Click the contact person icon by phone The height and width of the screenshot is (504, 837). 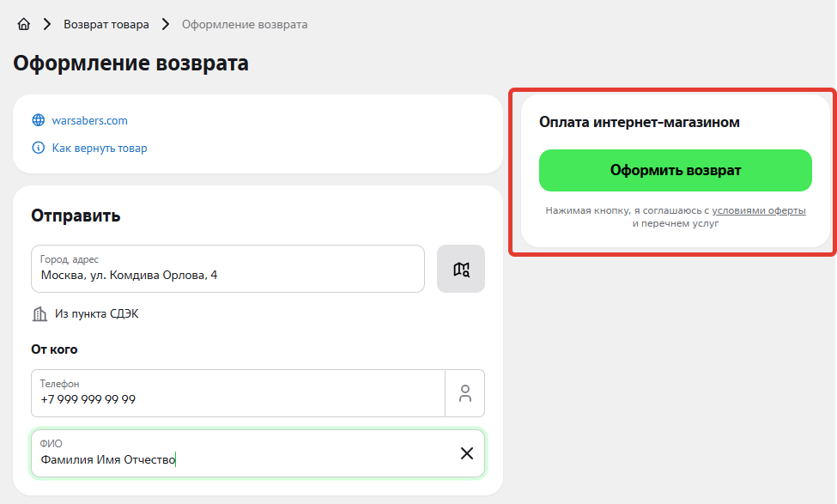(464, 393)
